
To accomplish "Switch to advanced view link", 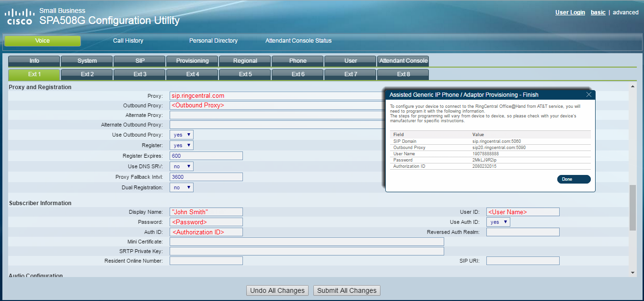I will click(626, 12).
